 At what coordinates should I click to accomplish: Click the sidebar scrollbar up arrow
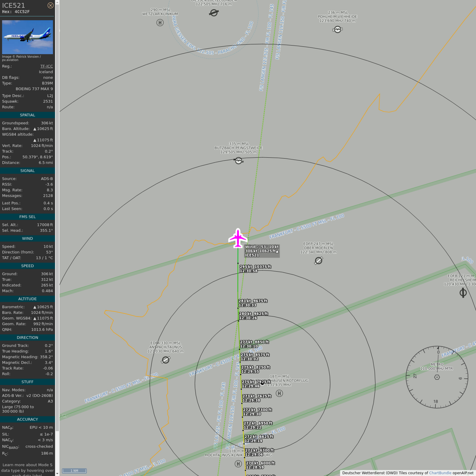coord(57,2)
